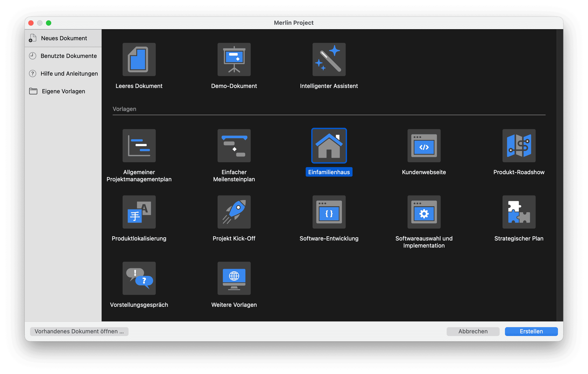Click the Strategischer Plan label text
This screenshot has height=374, width=588.
519,239
